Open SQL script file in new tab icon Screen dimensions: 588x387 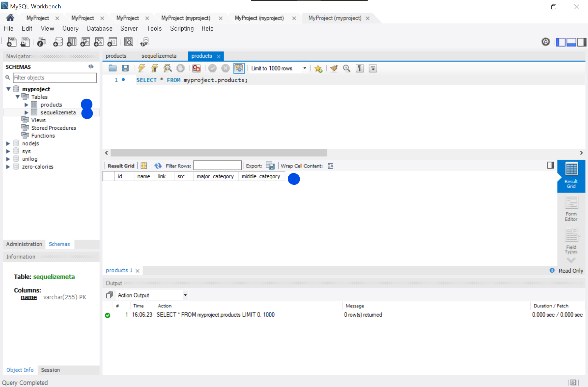pyautogui.click(x=25, y=42)
